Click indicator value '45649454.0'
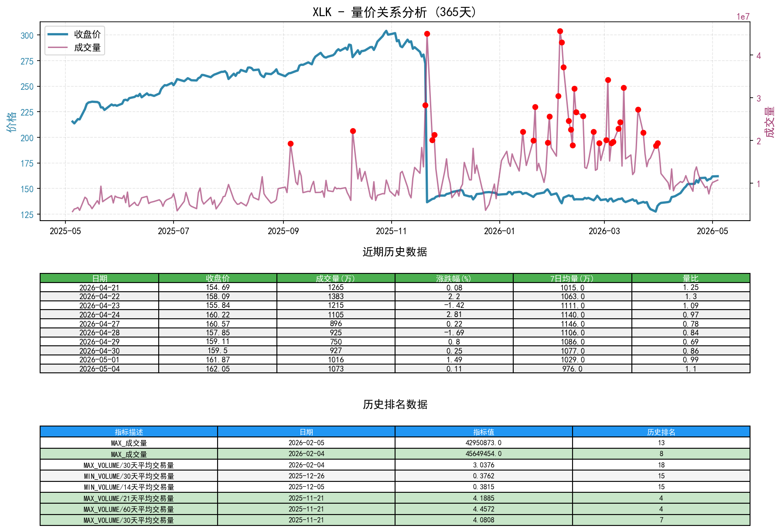781x532 pixels. [484, 454]
